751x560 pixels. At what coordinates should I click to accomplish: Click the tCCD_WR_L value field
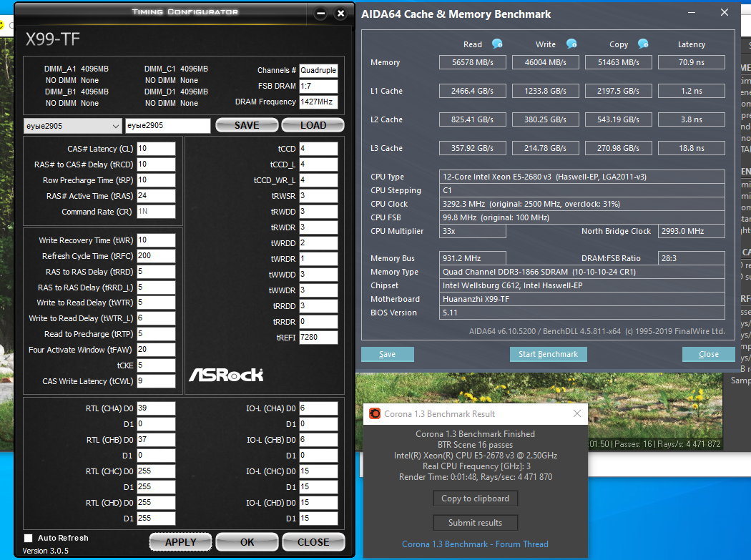coord(318,180)
